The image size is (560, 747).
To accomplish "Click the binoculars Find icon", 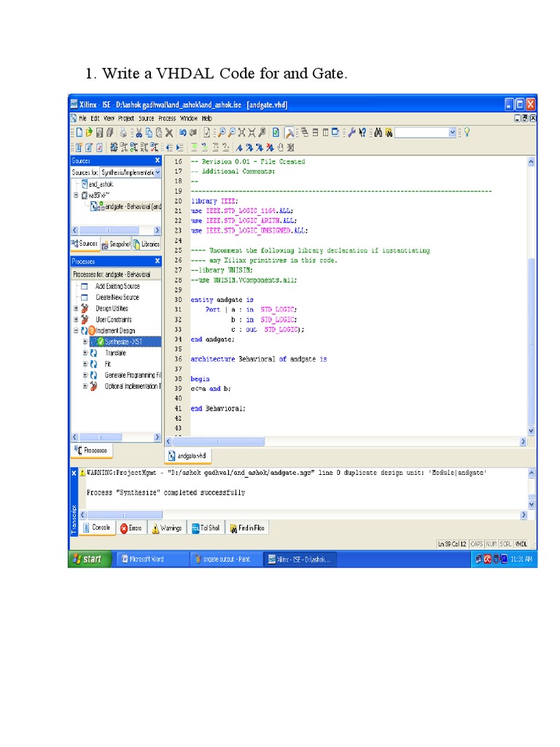I will 378,133.
